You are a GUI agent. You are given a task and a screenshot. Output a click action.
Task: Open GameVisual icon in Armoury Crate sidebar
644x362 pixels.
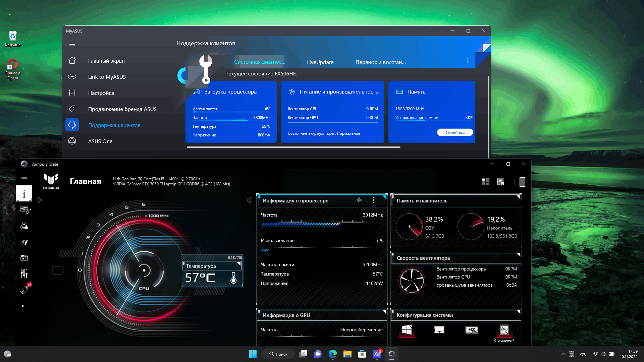[x=24, y=242]
